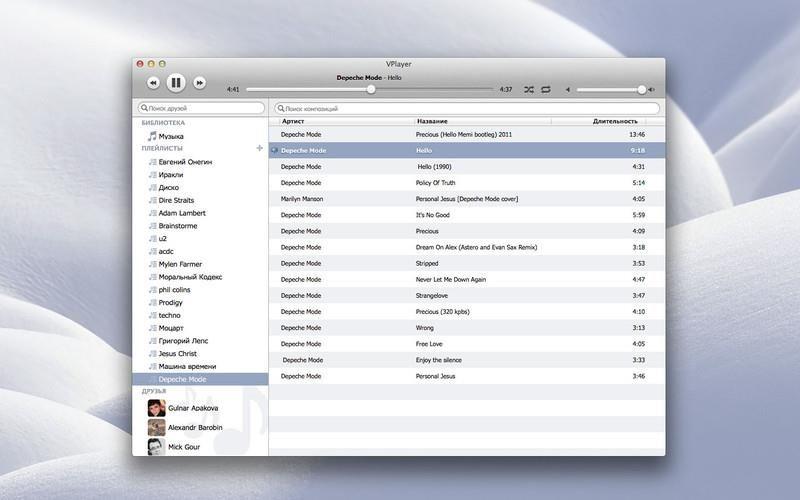
Task: Select the track Precious (320 kpbs)
Action: [x=467, y=312]
